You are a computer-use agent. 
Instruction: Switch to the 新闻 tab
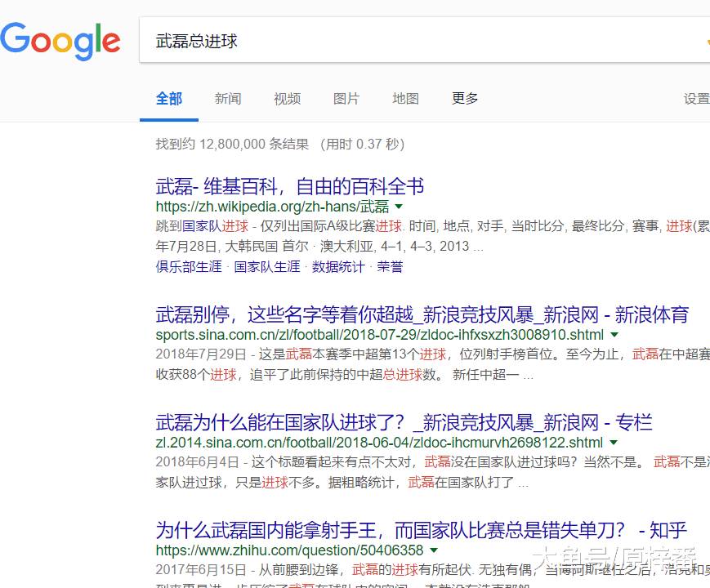click(x=228, y=99)
